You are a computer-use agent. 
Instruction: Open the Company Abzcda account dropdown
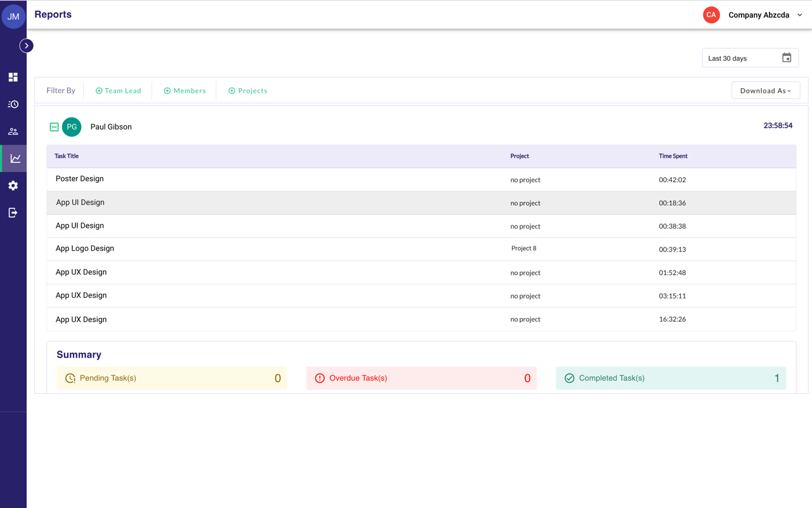click(x=799, y=15)
